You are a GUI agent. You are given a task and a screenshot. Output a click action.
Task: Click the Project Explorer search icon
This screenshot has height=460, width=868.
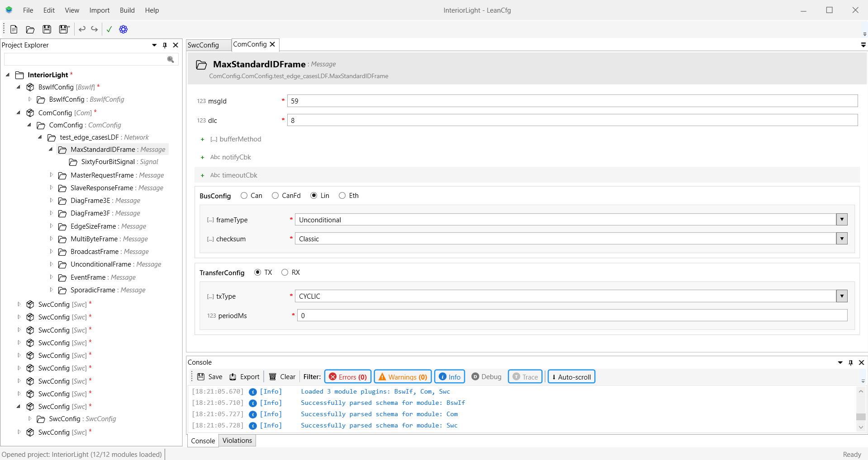(171, 60)
